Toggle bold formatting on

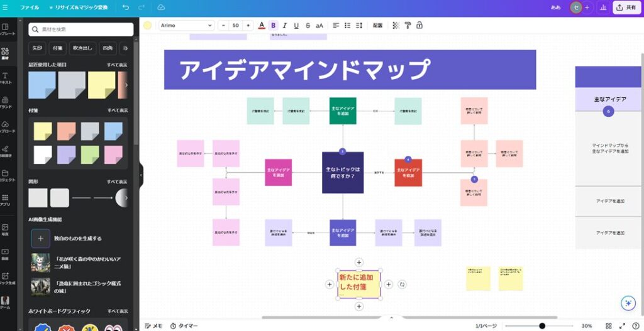(x=273, y=26)
